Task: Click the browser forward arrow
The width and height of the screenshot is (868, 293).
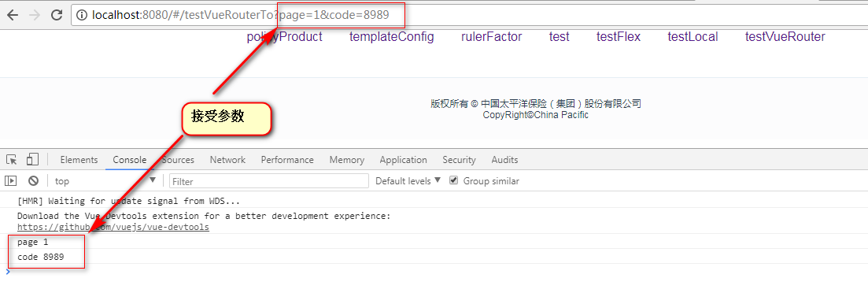Action: [35, 16]
